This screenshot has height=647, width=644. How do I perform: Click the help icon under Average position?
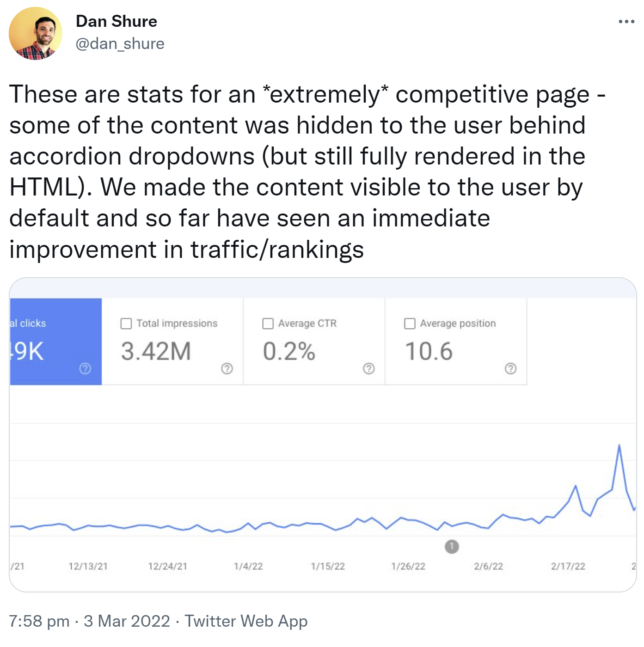coord(510,369)
